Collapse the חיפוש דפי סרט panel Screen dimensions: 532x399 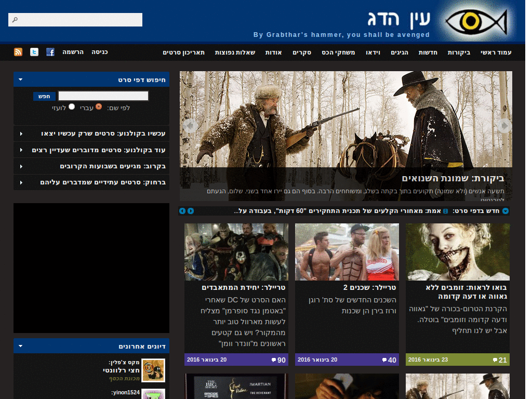coord(21,79)
